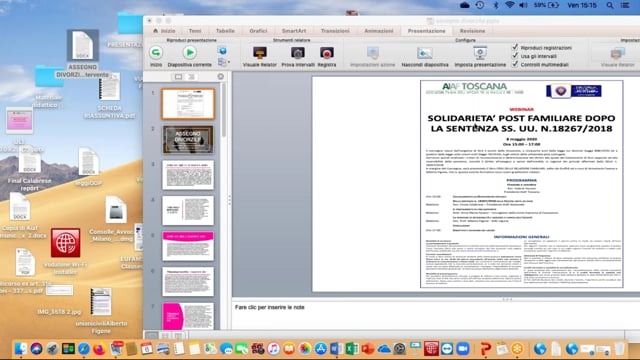This screenshot has width=640, height=360.
Task: Start slideshow from beginning (Inizio button)
Action: tap(156, 52)
